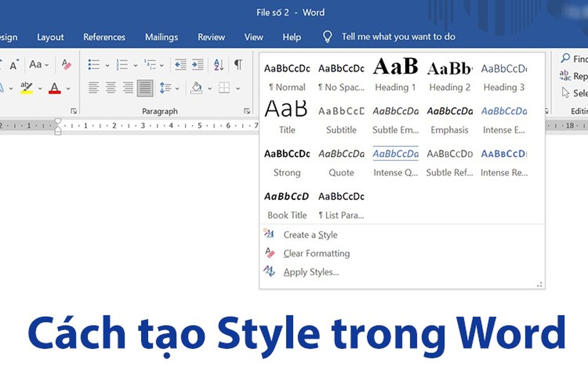
Task: Select Apply Styles... menu entry
Action: point(311,272)
